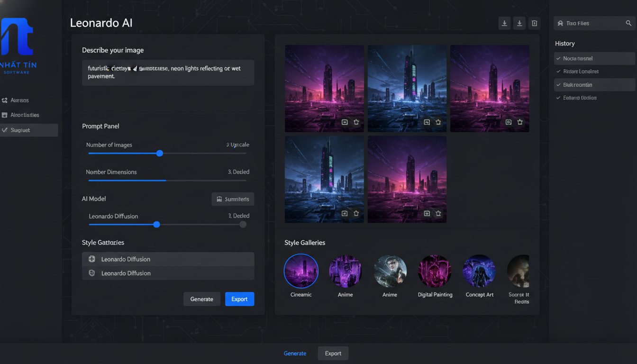Click the icon beside the first Leonardo Diffusion row

pos(92,259)
